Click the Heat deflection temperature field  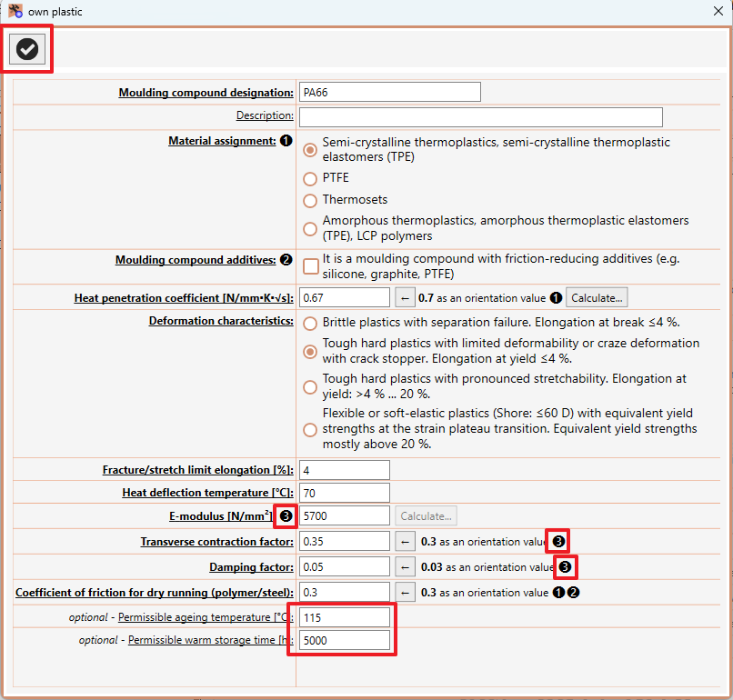tap(345, 493)
